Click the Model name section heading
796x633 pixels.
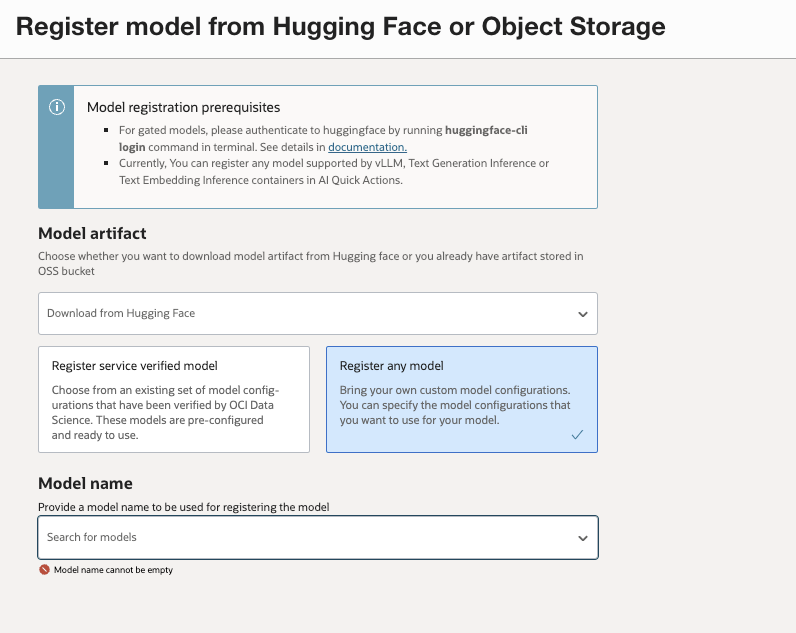point(85,484)
